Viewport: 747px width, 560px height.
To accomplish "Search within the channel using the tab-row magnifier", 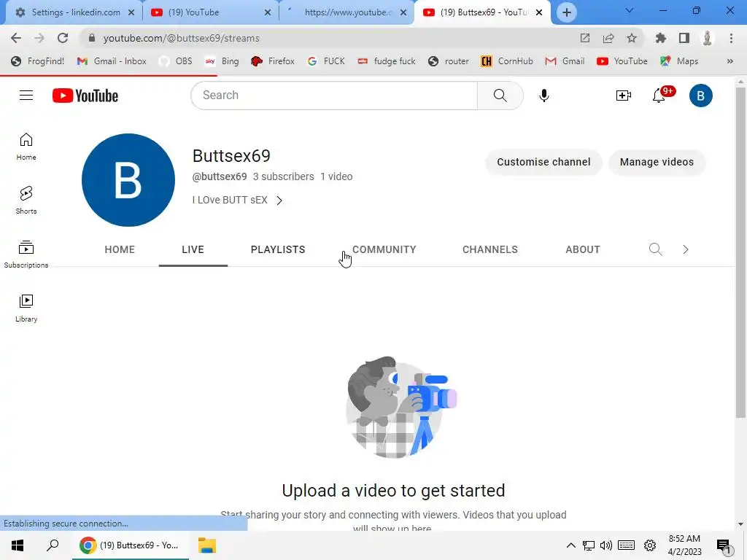I will [x=656, y=249].
